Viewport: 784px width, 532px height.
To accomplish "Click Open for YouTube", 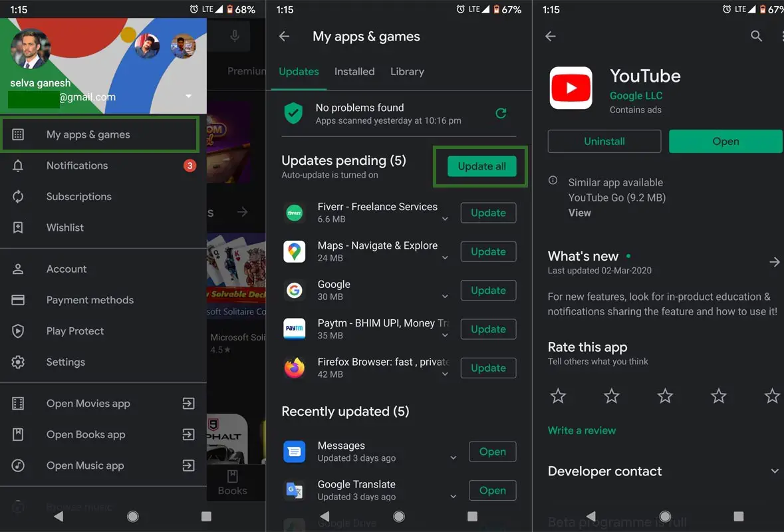I will click(x=725, y=142).
